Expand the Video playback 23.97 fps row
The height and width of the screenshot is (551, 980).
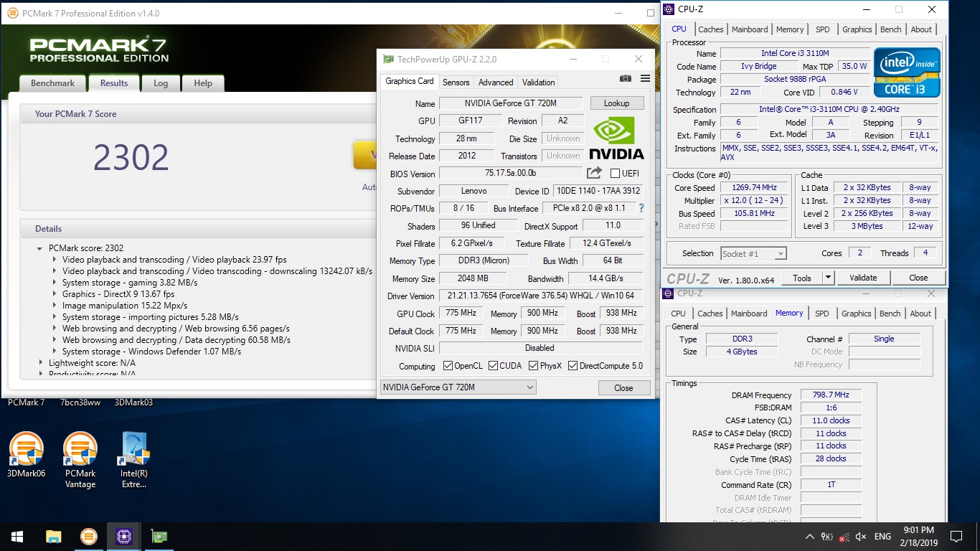(55, 260)
